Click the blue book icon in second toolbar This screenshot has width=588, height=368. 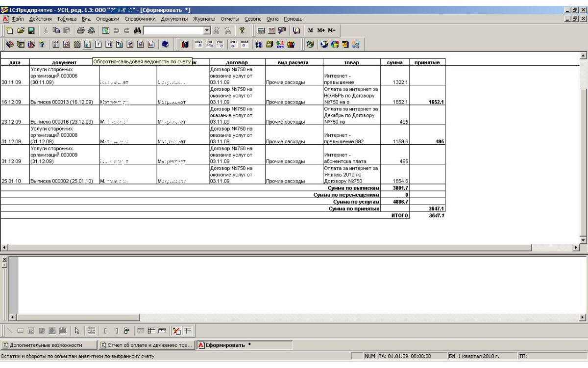coord(165,45)
